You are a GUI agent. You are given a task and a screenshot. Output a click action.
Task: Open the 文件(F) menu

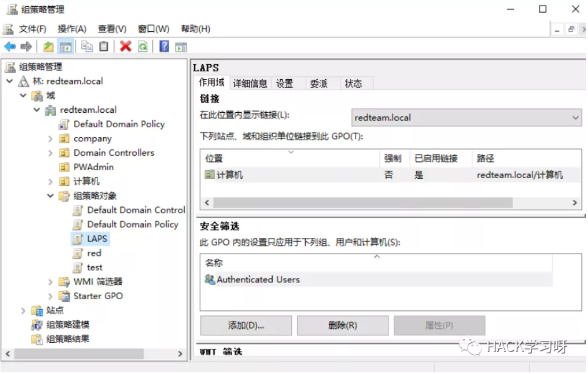coord(32,29)
